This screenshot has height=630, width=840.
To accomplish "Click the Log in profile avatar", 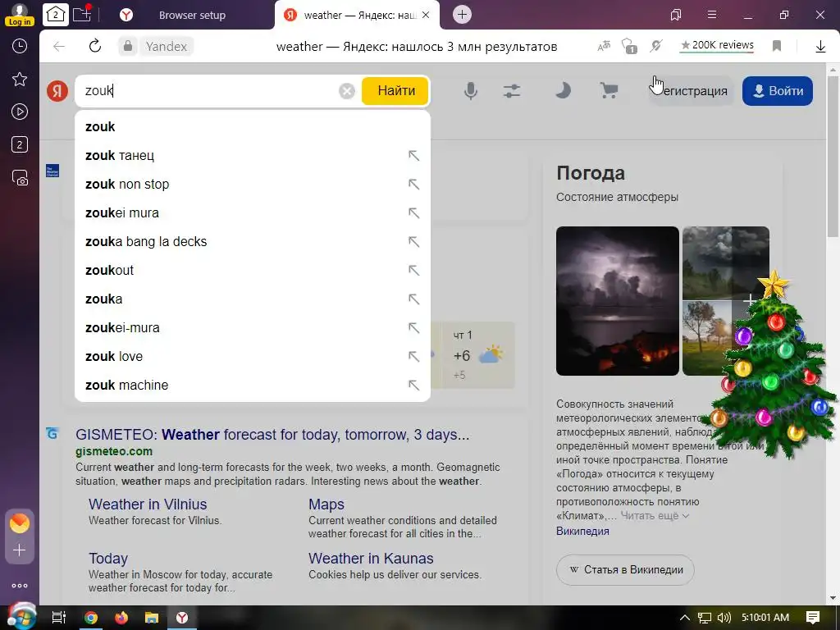I will point(20,14).
